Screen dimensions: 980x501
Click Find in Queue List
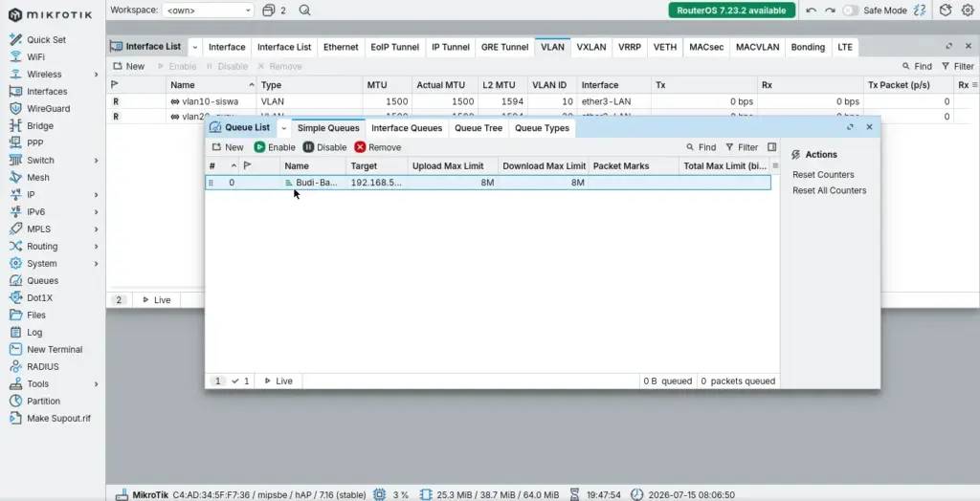(701, 147)
